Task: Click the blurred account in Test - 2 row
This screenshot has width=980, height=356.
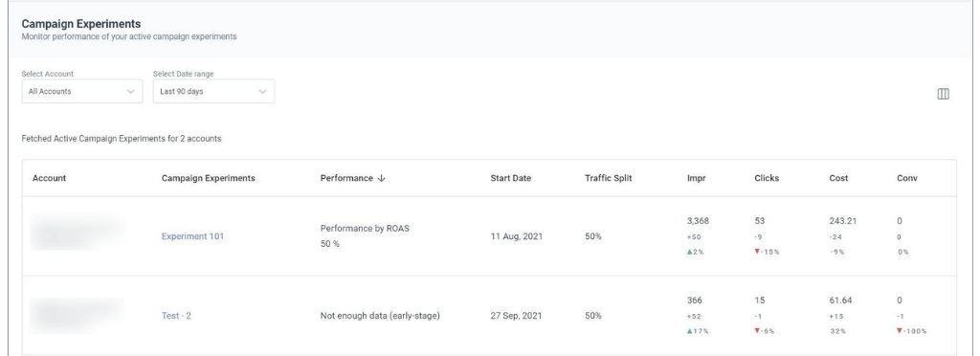Action: coord(77,316)
